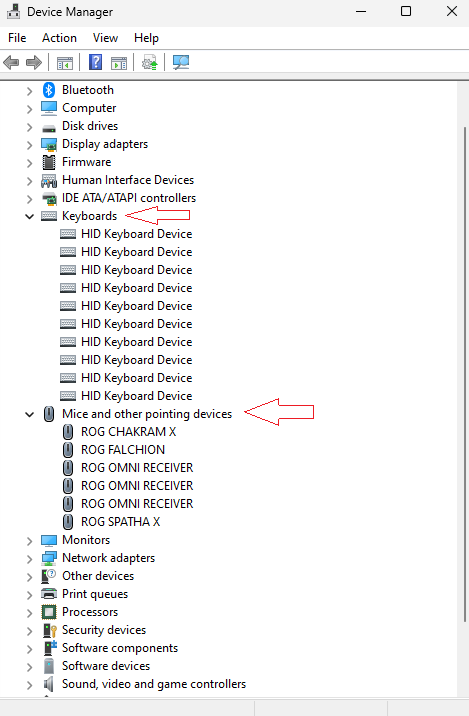Open the View menu

pos(105,38)
